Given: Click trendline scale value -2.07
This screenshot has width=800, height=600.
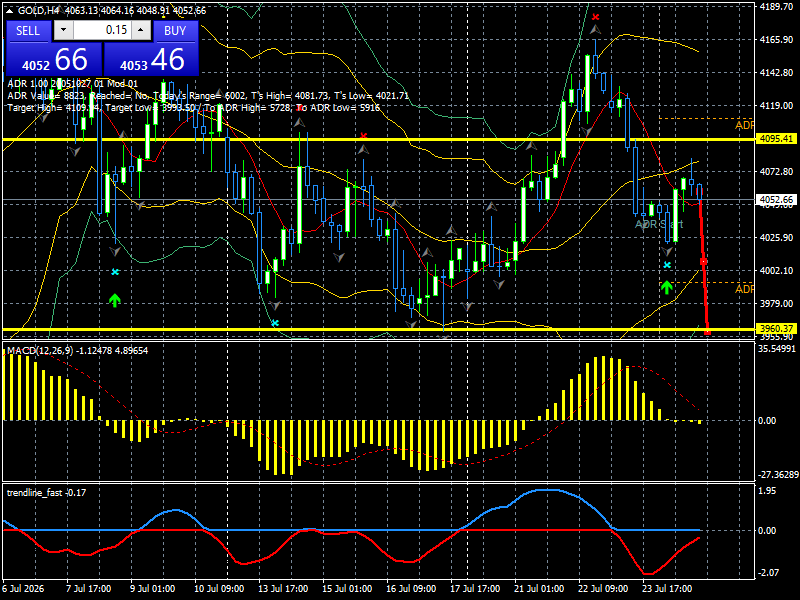Looking at the screenshot, I should (768, 572).
